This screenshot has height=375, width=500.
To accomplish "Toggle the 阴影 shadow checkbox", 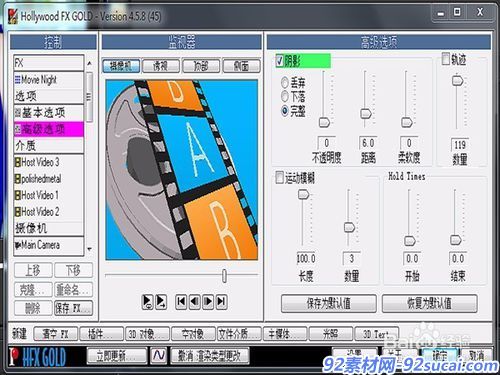I will tap(280, 61).
